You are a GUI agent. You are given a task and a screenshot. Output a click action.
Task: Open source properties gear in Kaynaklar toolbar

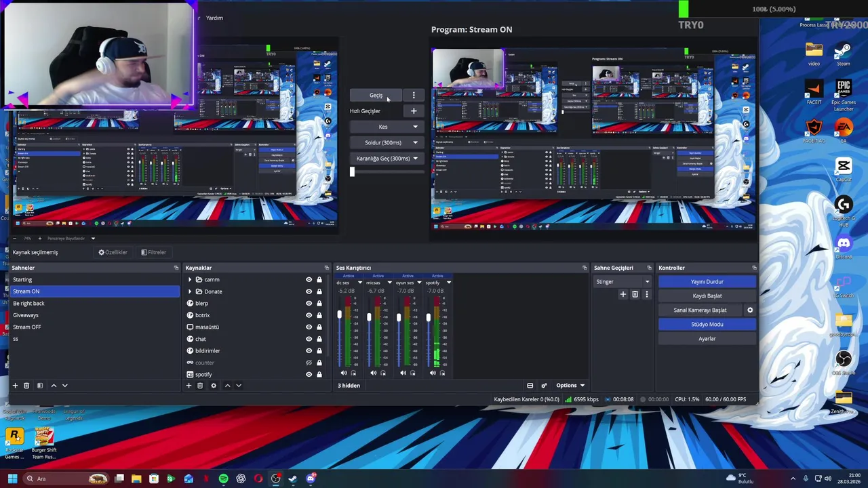214,386
